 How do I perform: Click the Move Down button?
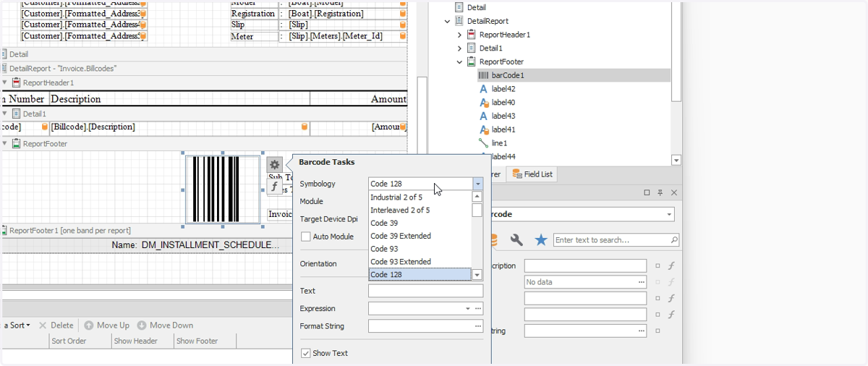coord(165,325)
